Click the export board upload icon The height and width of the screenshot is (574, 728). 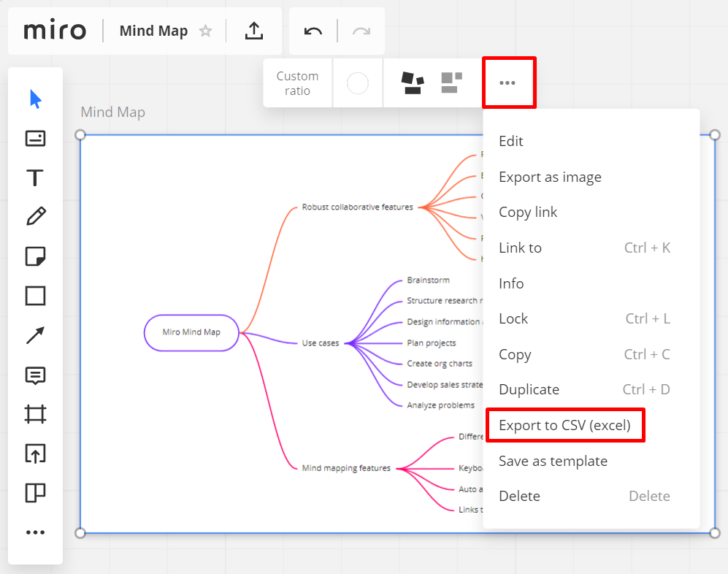tap(253, 31)
